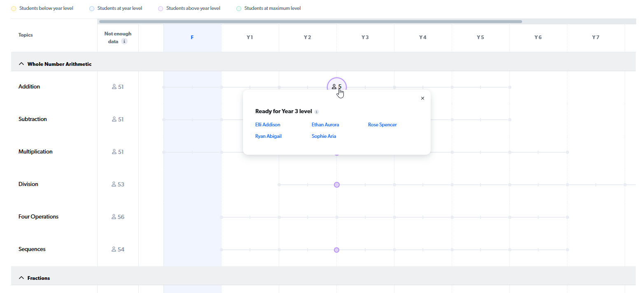The image size is (644, 293).
Task: Click the info icon beside Not enough data
Action: coord(124,42)
